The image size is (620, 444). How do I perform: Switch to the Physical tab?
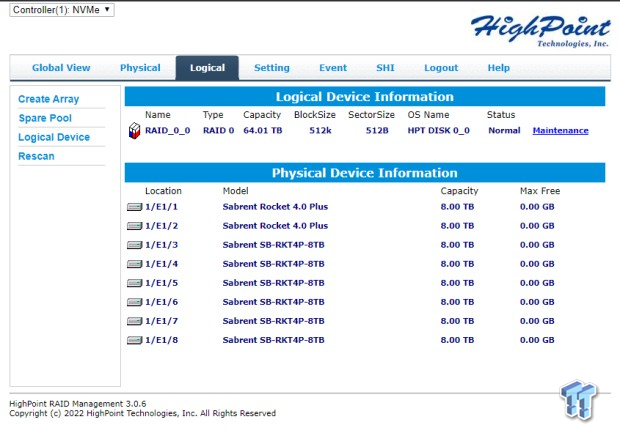[x=140, y=68]
